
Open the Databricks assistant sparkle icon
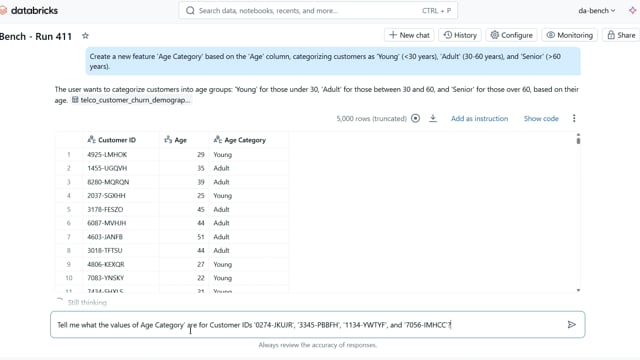[x=632, y=11]
